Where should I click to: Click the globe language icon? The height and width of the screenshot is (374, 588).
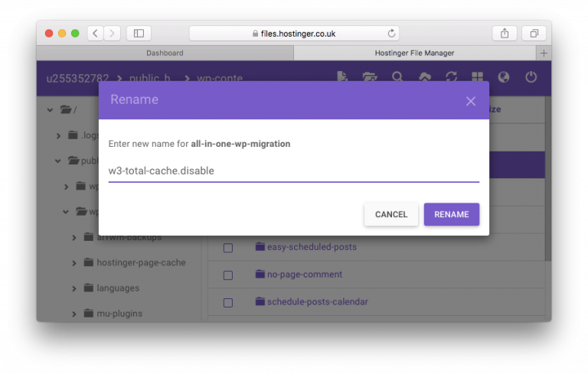[504, 77]
